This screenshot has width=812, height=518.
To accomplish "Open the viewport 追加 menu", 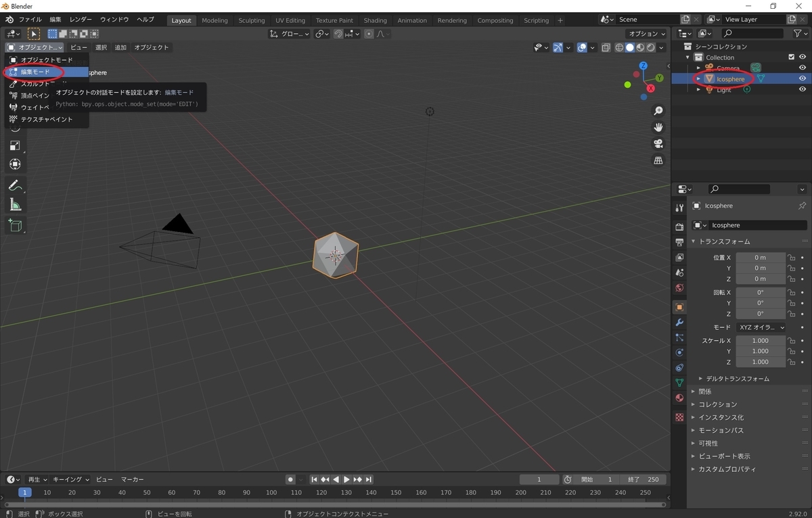I will tap(120, 47).
